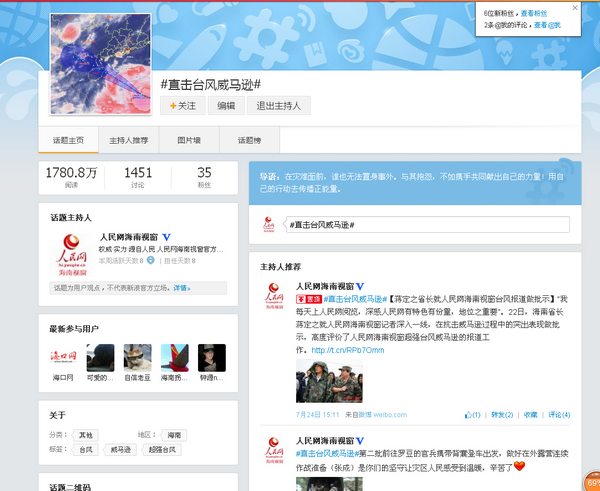
Task: Open the 详情 disclaimer link
Action: pyautogui.click(x=182, y=288)
